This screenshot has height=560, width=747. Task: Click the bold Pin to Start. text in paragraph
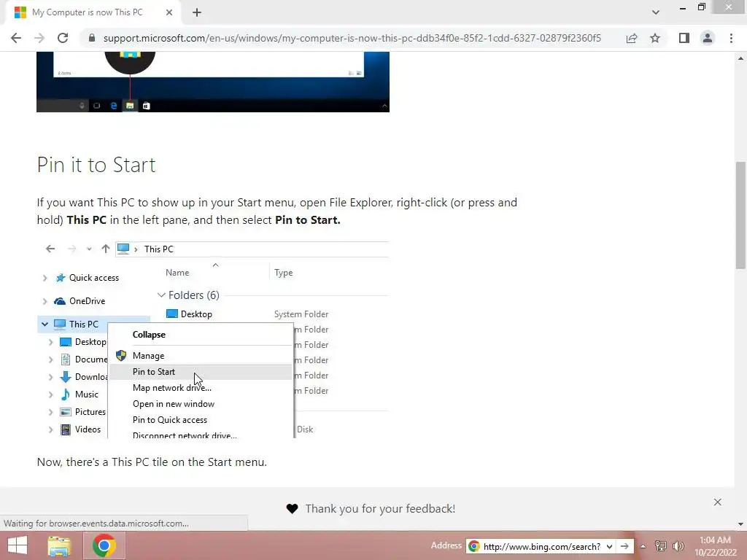pos(308,220)
